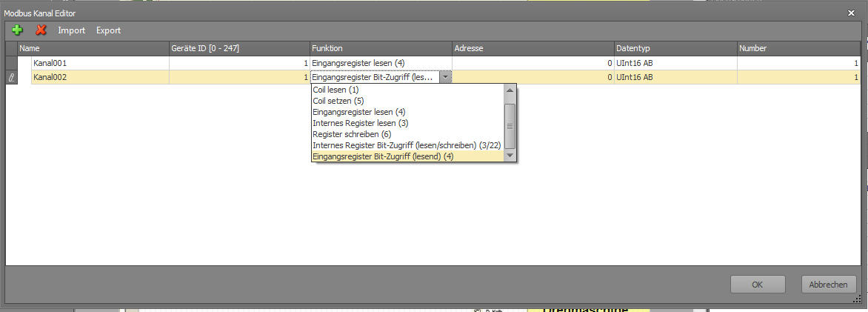The image size is (868, 312).
Task: Click Kanal001 Funktion cell Eingangsregister lesen (4)
Action: pos(381,63)
